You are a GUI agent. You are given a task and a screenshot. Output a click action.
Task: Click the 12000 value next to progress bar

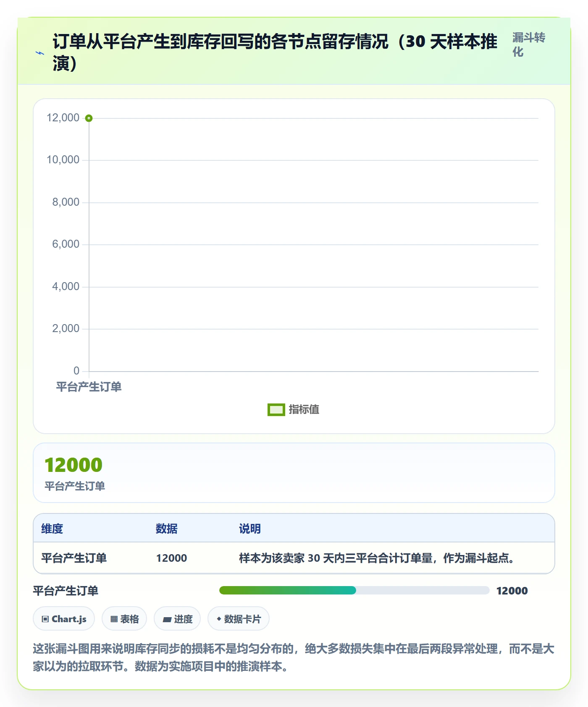[512, 591]
